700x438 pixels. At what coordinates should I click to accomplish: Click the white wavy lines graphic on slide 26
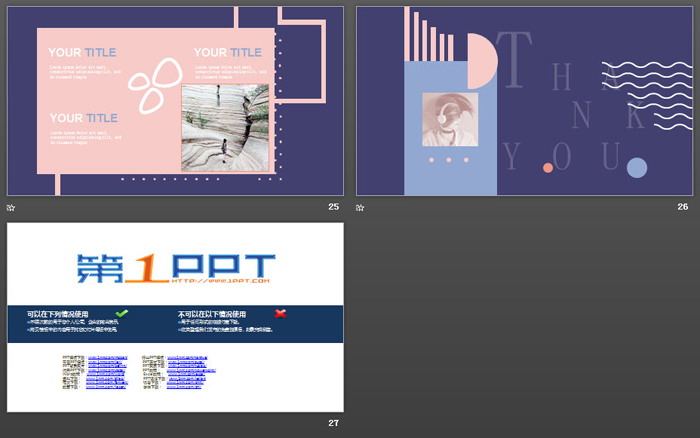[x=647, y=96]
